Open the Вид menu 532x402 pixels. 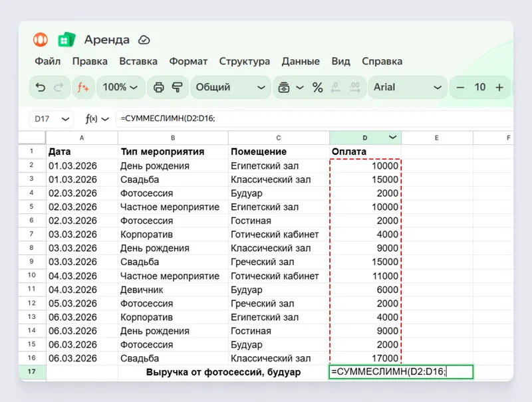click(340, 61)
